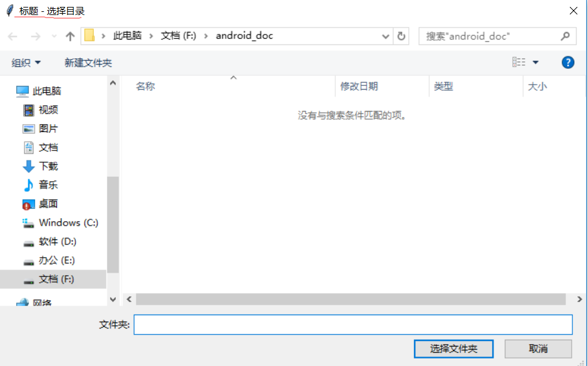Change the view layout icon
Viewport: 588px width, 366px height.
[x=519, y=62]
